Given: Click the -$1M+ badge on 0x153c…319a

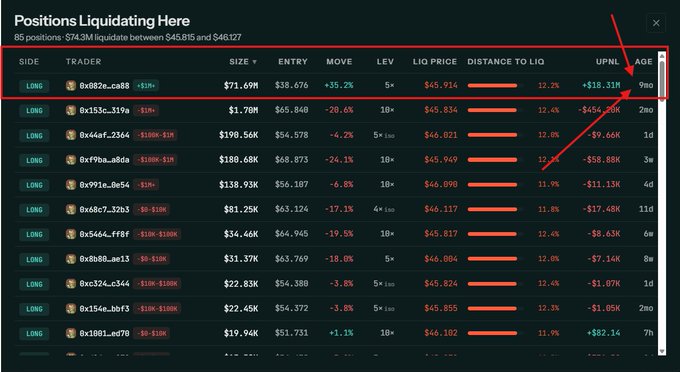Looking at the screenshot, I should 146,111.
